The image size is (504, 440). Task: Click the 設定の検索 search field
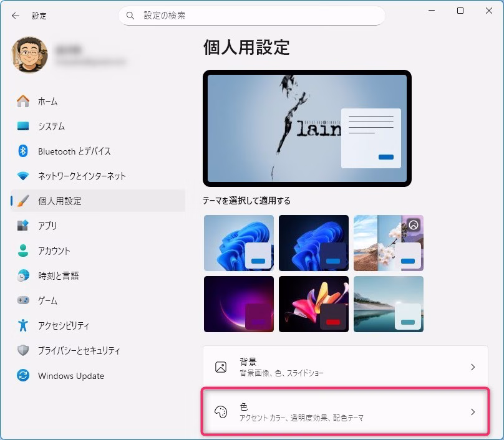coord(251,15)
